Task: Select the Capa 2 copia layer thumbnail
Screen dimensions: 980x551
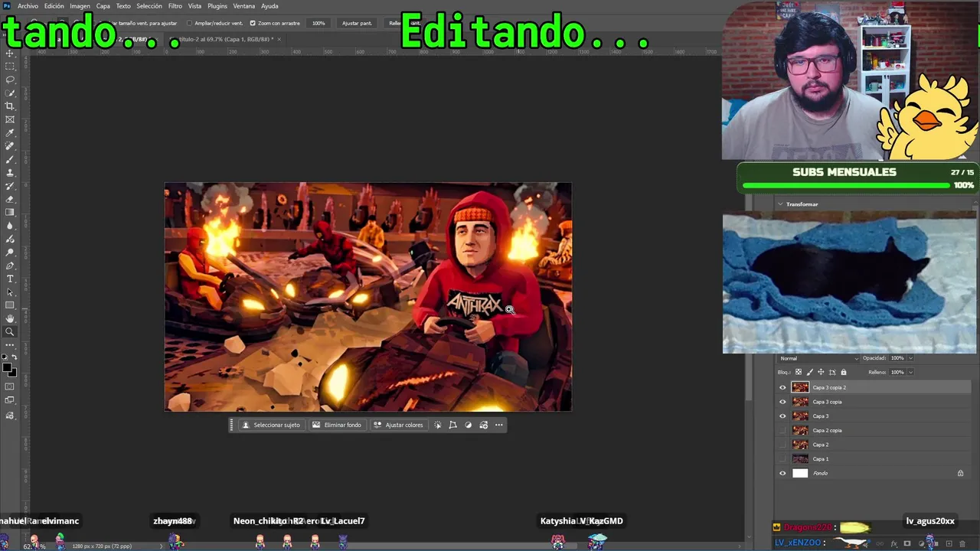Action: point(800,430)
